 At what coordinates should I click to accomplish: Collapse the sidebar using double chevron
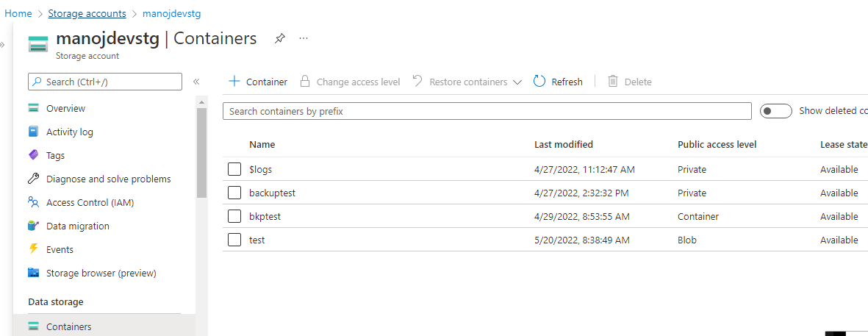(x=196, y=82)
